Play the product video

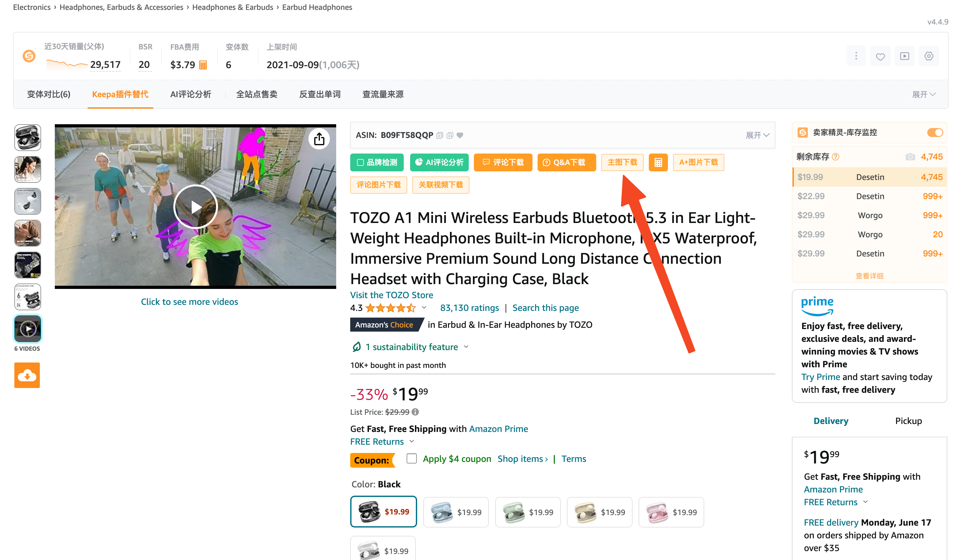[x=196, y=207]
